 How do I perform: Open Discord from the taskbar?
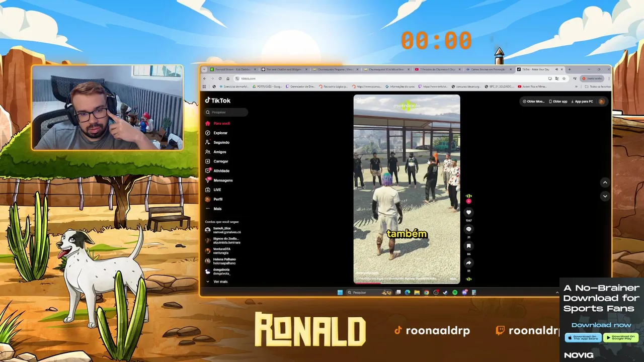[464, 292]
